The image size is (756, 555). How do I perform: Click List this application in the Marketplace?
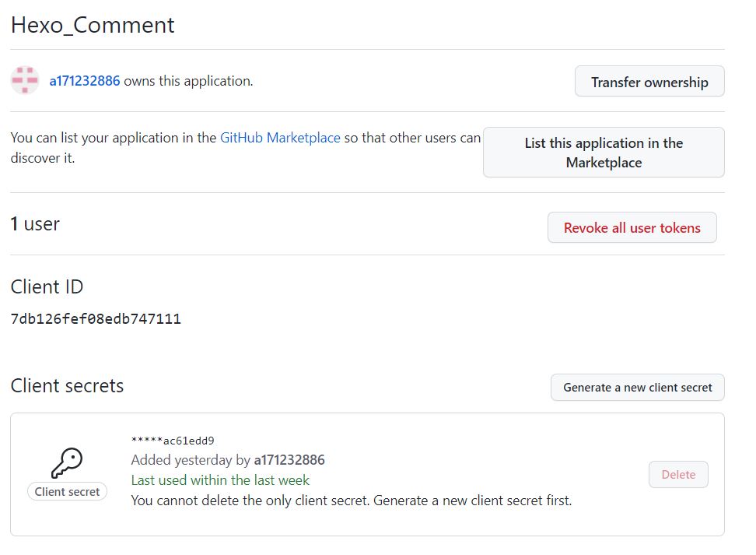point(604,153)
